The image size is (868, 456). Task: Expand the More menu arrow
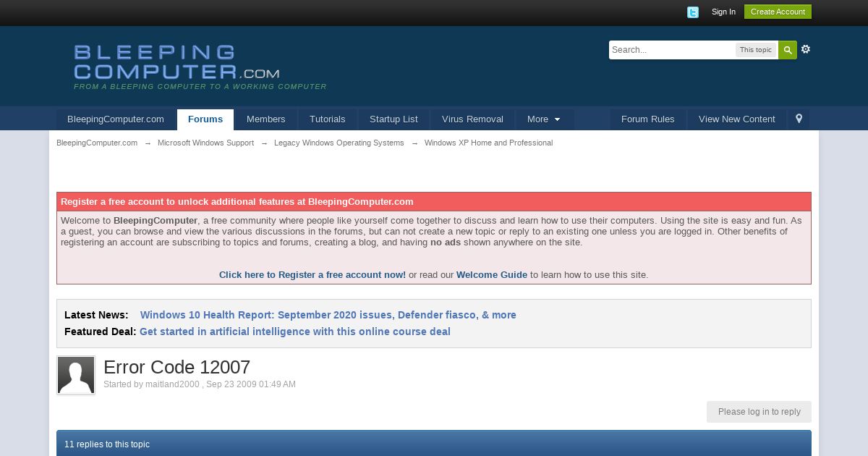(557, 119)
